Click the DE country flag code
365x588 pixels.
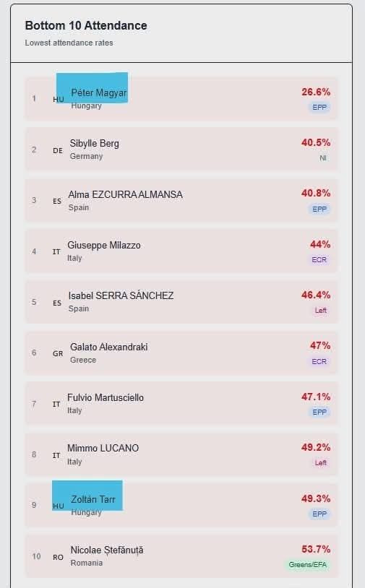[x=58, y=151]
